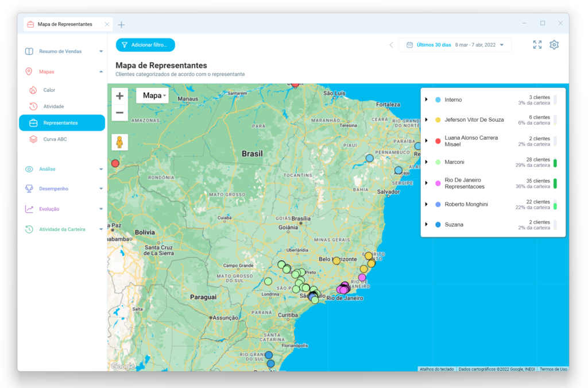Collapse the Mapas section chevron
588x388 pixels.
click(x=102, y=71)
